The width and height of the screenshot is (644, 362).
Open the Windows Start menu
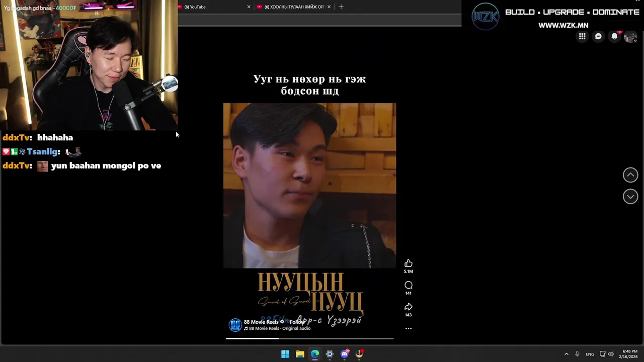285,354
